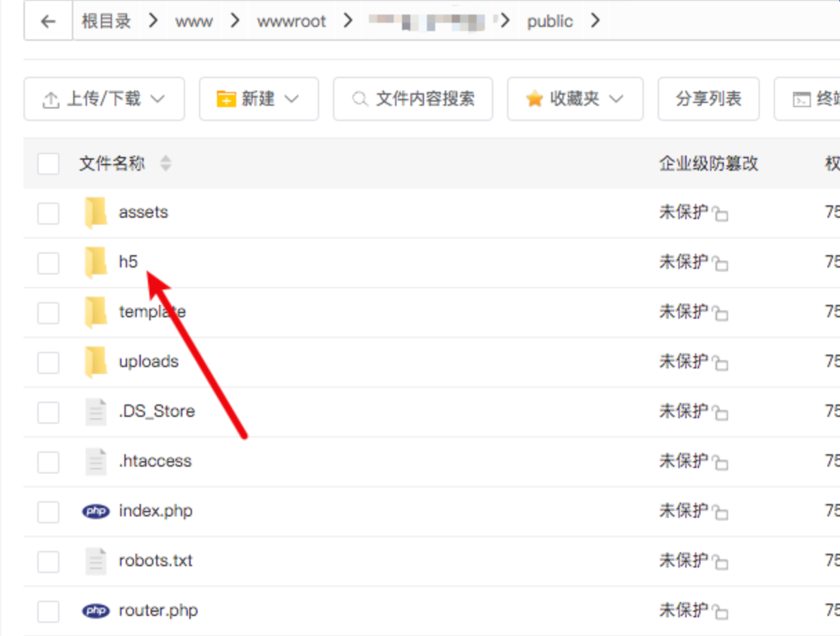Click the h5 folder icon
This screenshot has height=636, width=840.
pyautogui.click(x=95, y=262)
